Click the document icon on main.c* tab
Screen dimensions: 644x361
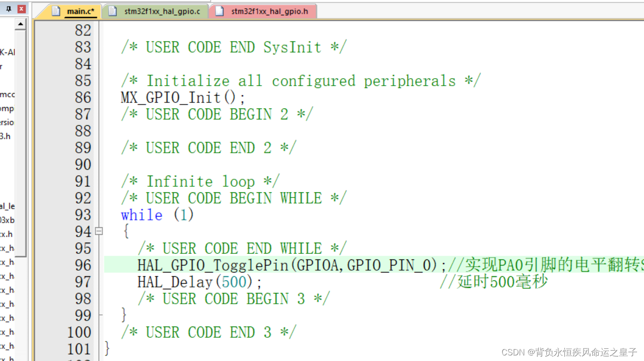[56, 11]
